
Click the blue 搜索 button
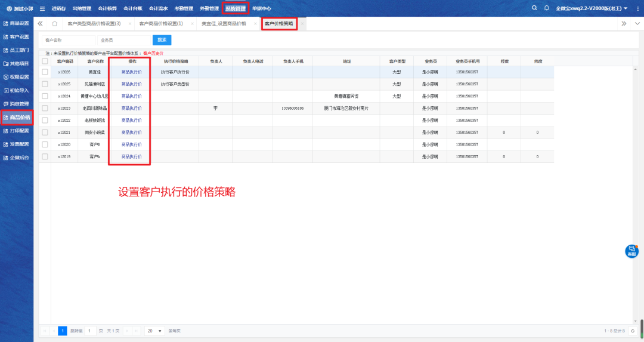tap(162, 40)
